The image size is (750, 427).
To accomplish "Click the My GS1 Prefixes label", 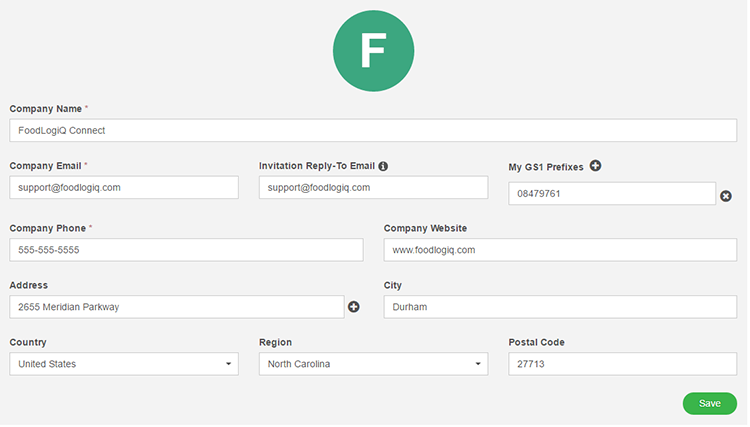I will click(x=547, y=168).
